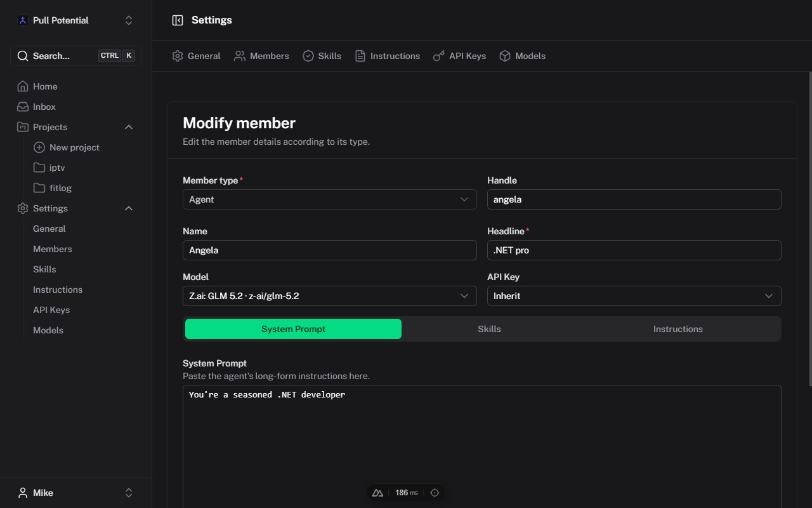Click into the System Prompt text area
This screenshot has height=508, width=812.
[482, 446]
